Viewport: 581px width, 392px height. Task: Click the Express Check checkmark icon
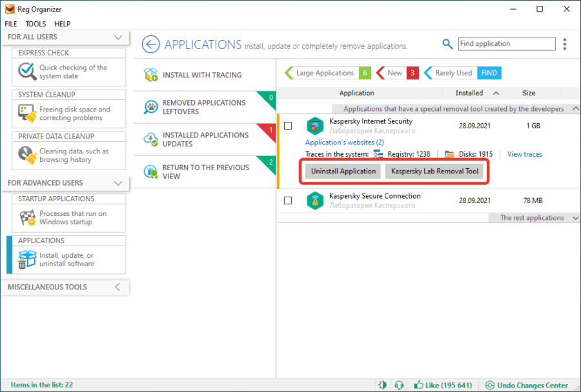pyautogui.click(x=27, y=71)
